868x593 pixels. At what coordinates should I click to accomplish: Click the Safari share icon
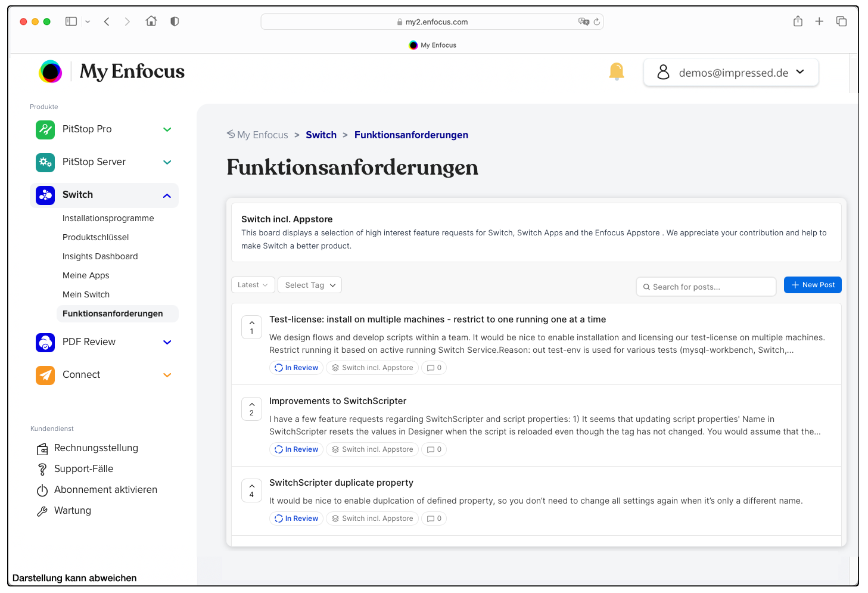click(798, 21)
